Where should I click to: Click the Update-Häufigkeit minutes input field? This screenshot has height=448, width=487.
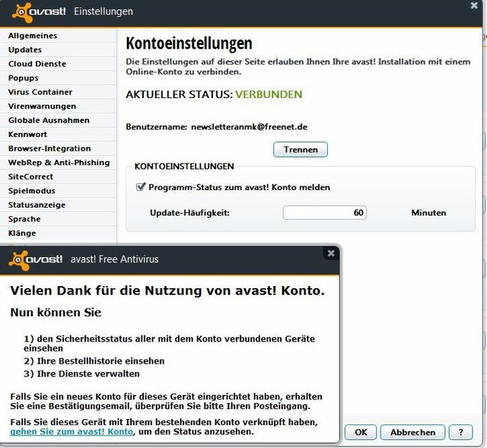tap(325, 213)
